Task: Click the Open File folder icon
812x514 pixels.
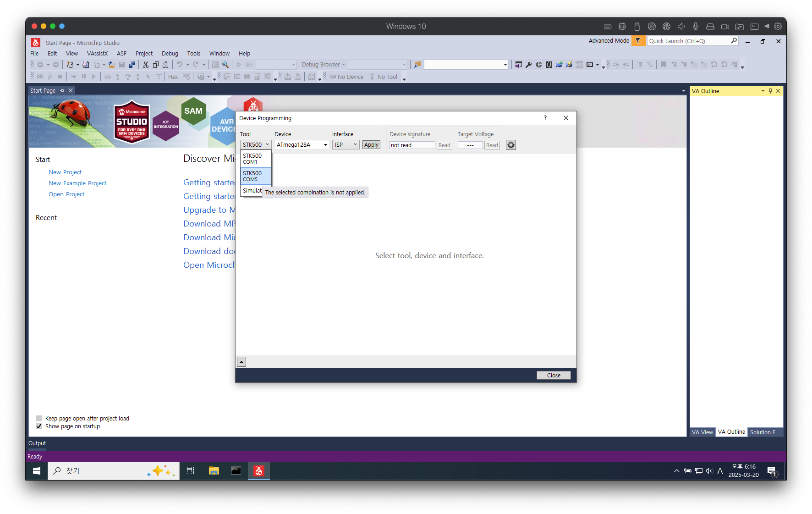Action: 111,65
